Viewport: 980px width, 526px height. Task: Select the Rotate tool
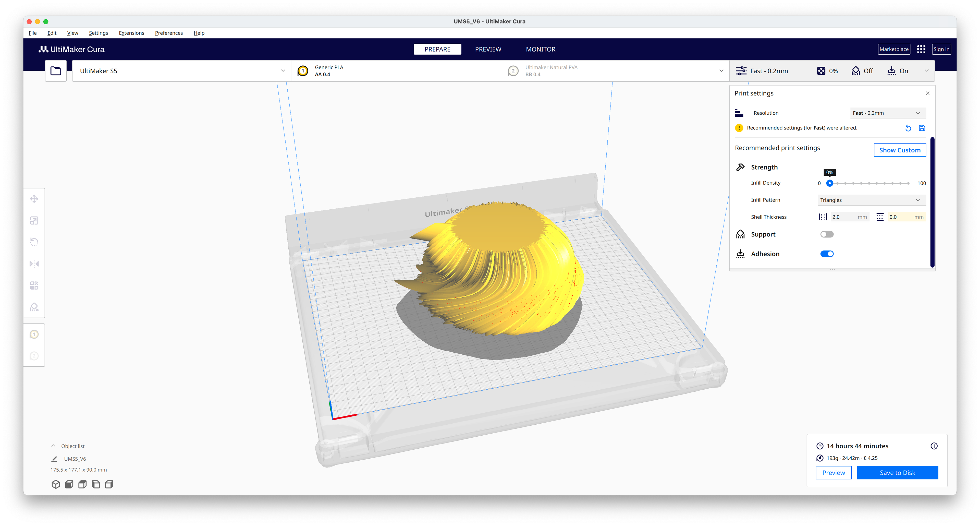point(34,242)
